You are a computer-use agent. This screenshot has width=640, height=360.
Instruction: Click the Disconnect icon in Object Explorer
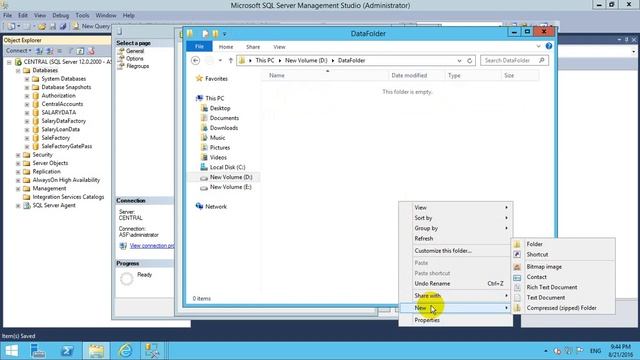coord(50,51)
